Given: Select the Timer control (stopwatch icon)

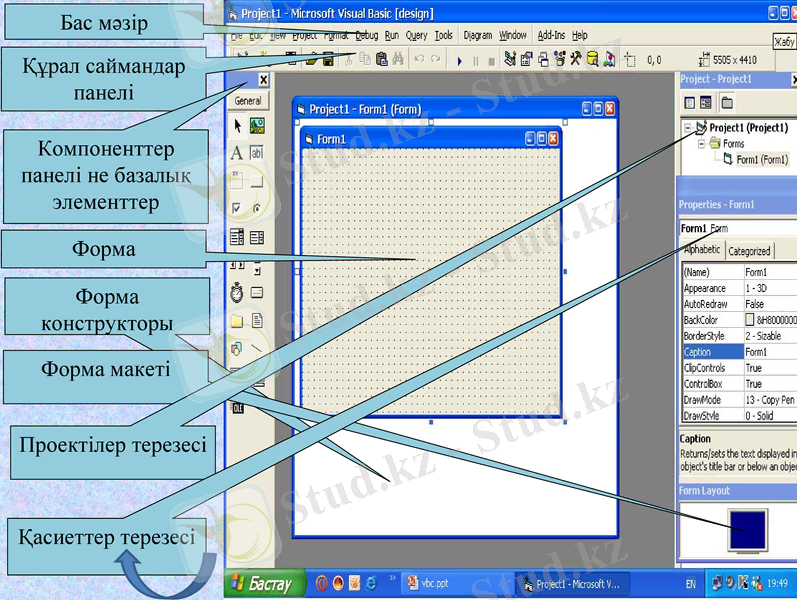Looking at the screenshot, I should pos(237,293).
